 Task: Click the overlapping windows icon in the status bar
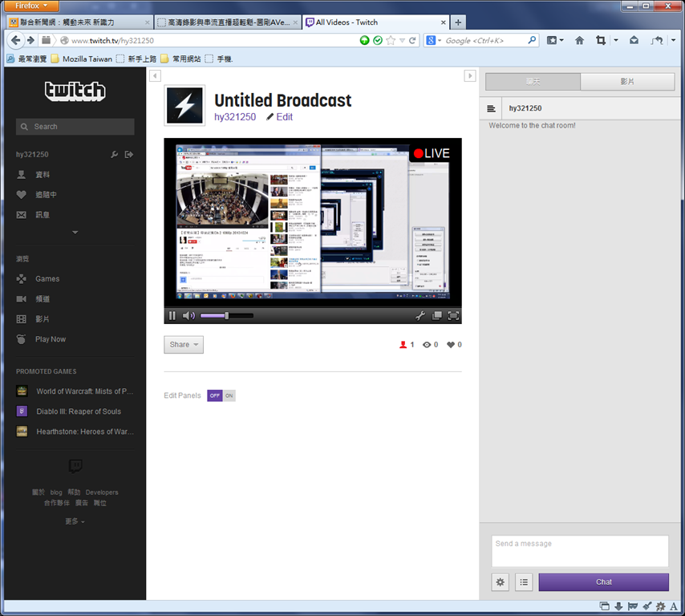point(605,606)
